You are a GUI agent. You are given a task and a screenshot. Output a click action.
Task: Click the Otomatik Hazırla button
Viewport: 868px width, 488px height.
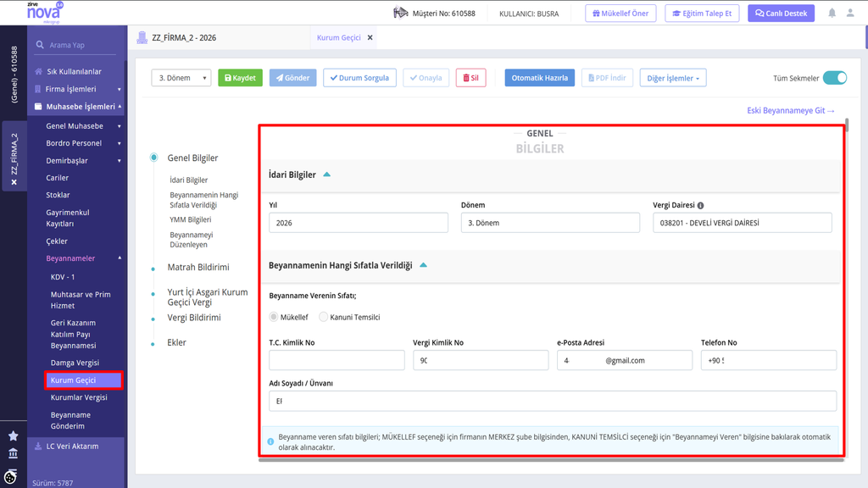point(540,78)
